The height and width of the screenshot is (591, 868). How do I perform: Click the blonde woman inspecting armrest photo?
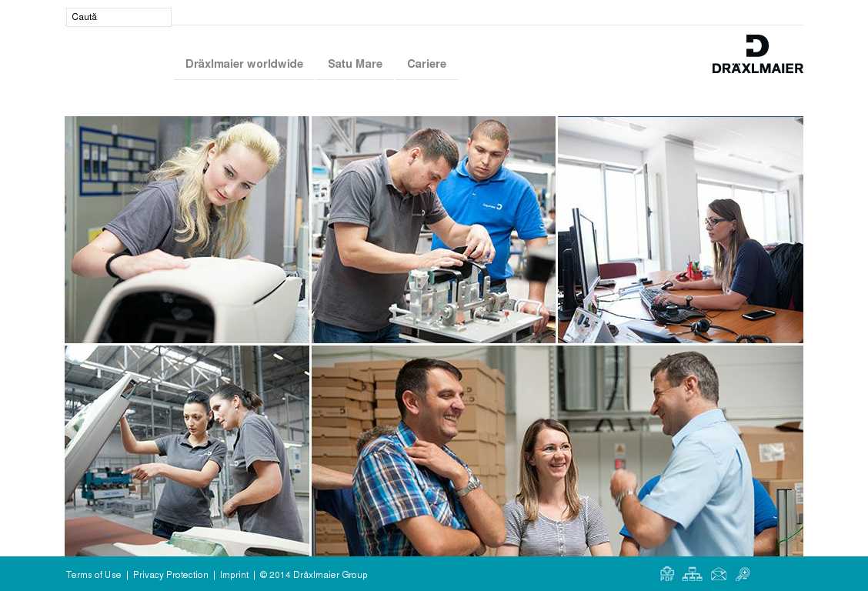(x=187, y=229)
